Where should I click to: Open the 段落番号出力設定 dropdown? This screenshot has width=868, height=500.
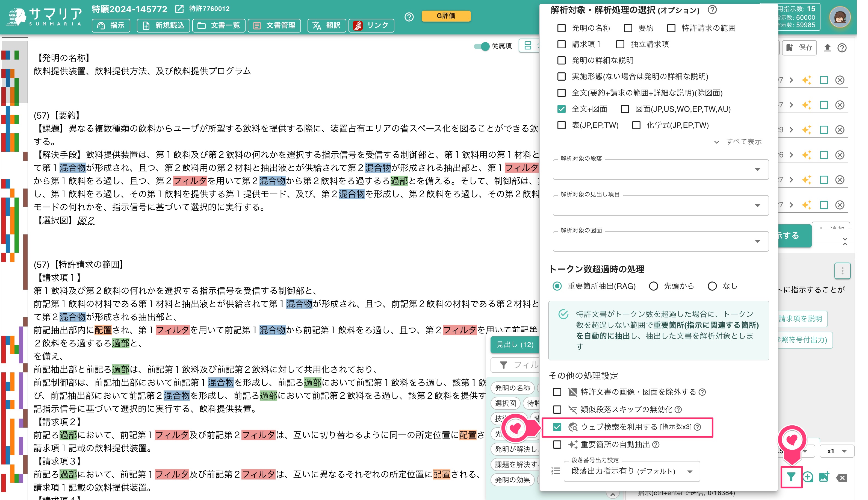[631, 471]
